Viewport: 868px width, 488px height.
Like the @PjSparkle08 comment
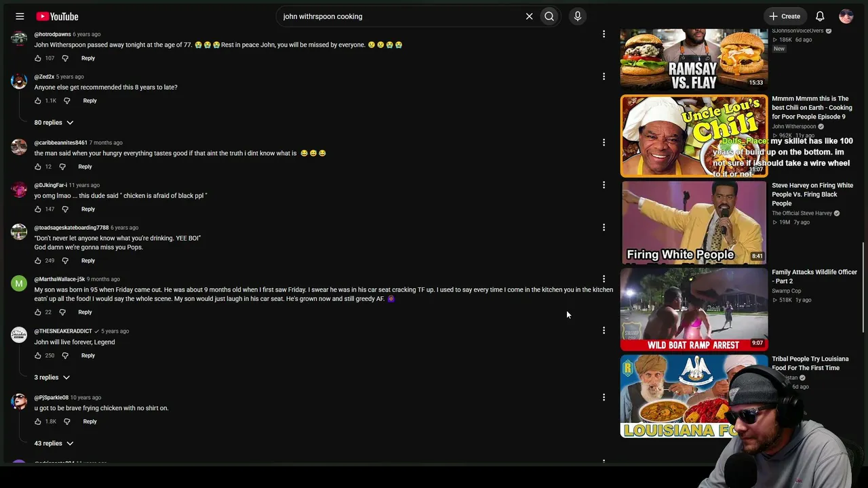pyautogui.click(x=38, y=422)
